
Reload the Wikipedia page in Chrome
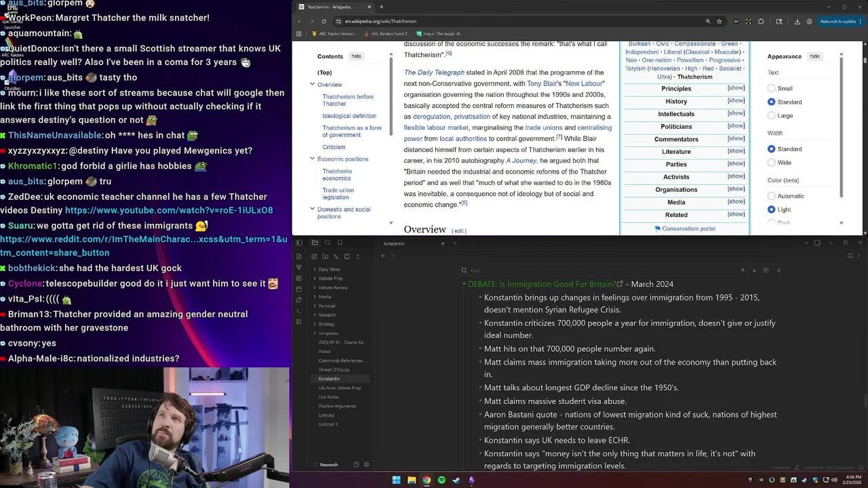[323, 21]
